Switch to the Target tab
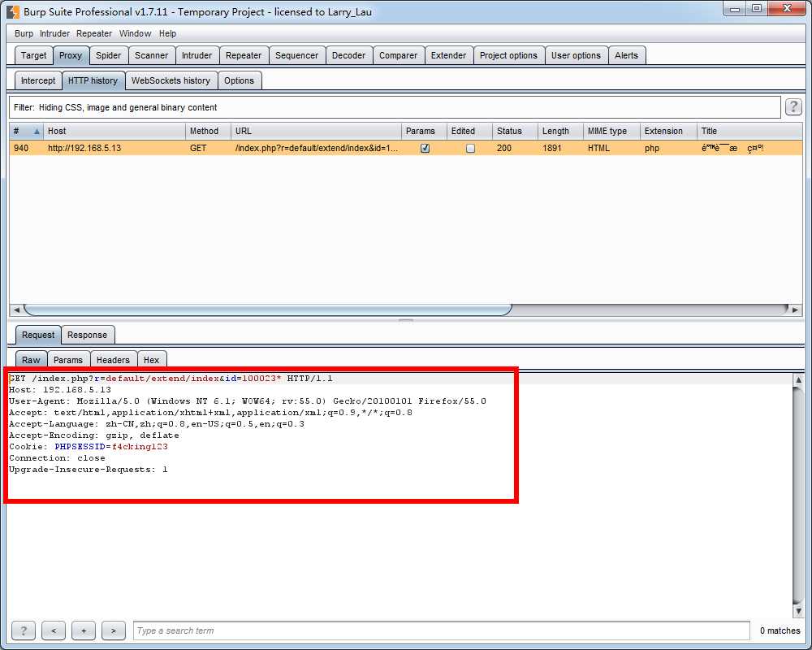 tap(33, 55)
